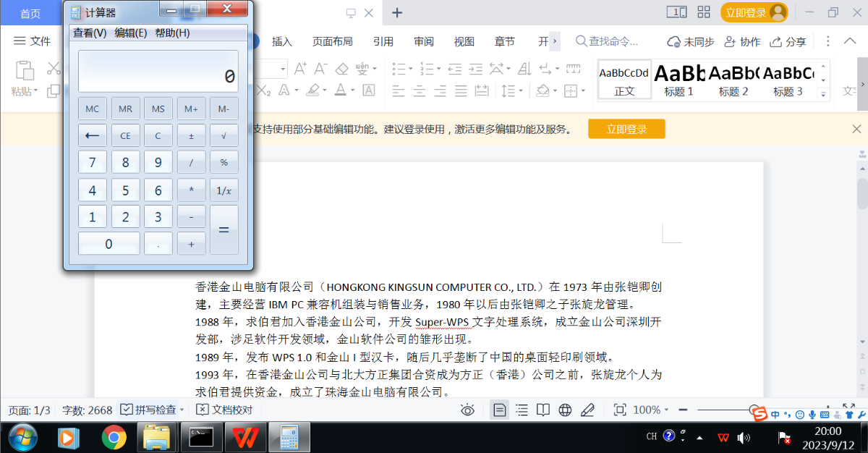Open the 帮助(H) menu in Calculator
The image size is (868, 453).
pos(172,33)
